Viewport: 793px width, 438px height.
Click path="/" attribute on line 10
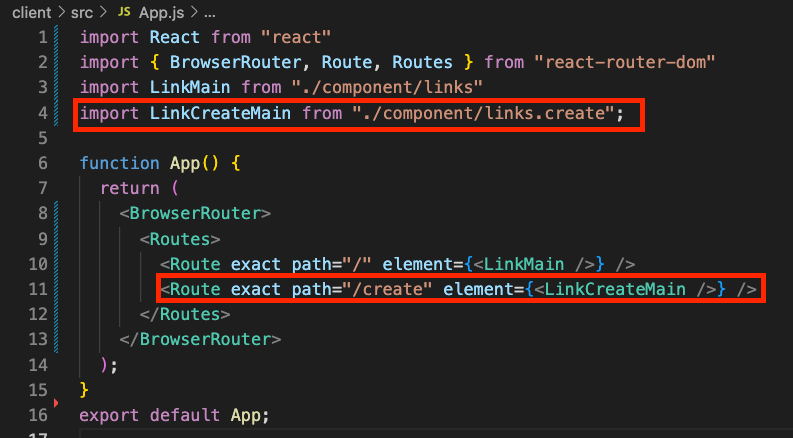(331, 264)
